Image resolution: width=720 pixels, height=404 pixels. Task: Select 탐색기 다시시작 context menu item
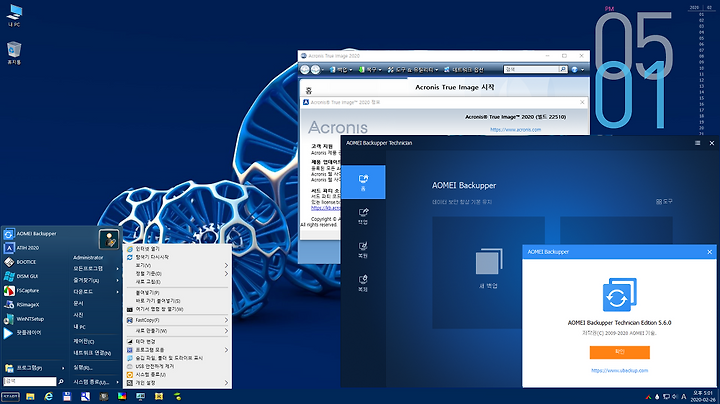coord(177,257)
